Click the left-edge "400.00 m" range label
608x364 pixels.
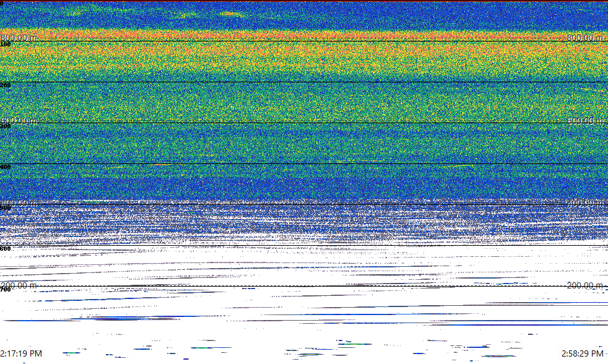(19, 203)
